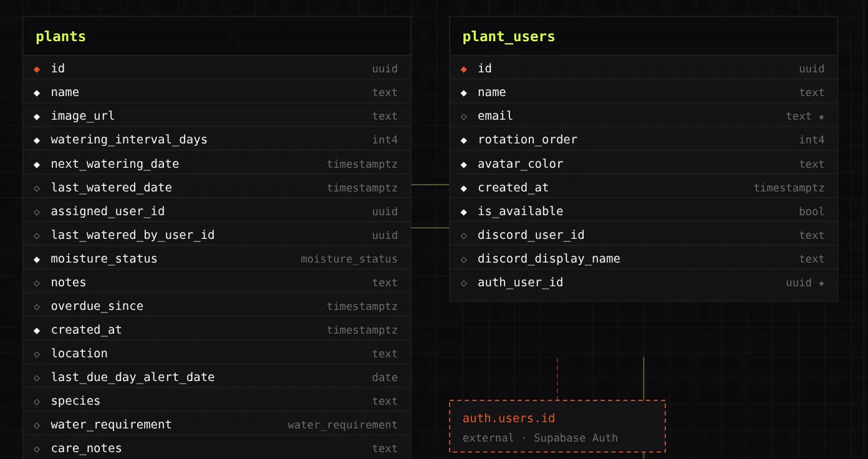The width and height of the screenshot is (868, 459).
Task: Click the filled diamond beside is_available
Action: click(463, 211)
